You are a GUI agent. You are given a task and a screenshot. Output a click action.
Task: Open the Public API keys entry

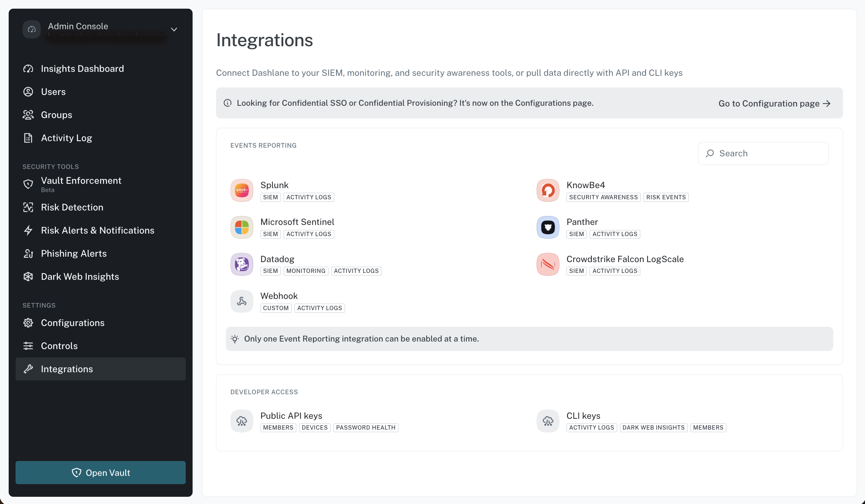coord(291,416)
